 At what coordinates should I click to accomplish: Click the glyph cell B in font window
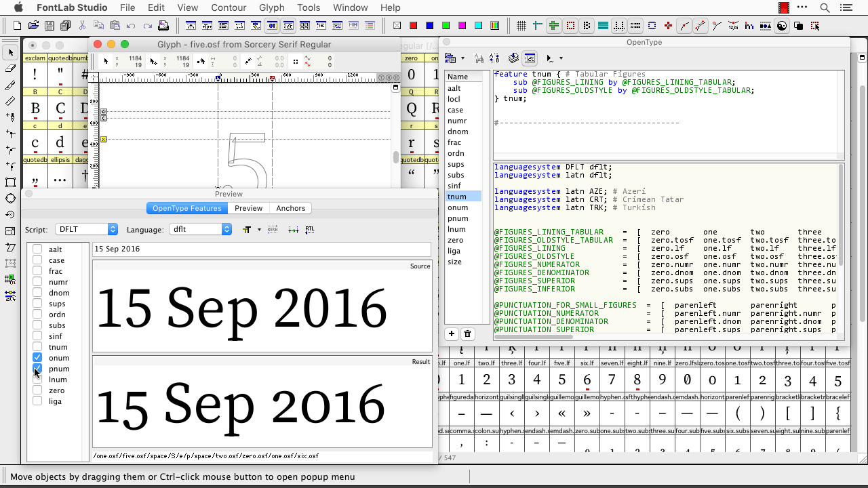pyautogui.click(x=35, y=108)
